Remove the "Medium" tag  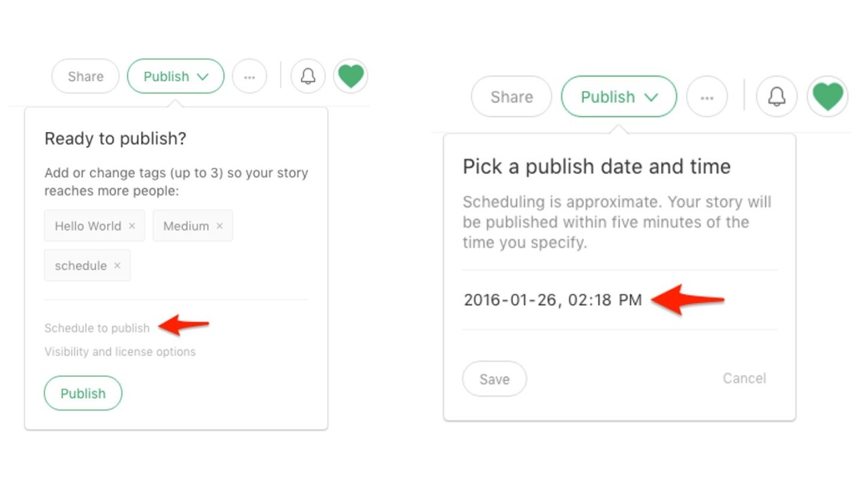(219, 226)
